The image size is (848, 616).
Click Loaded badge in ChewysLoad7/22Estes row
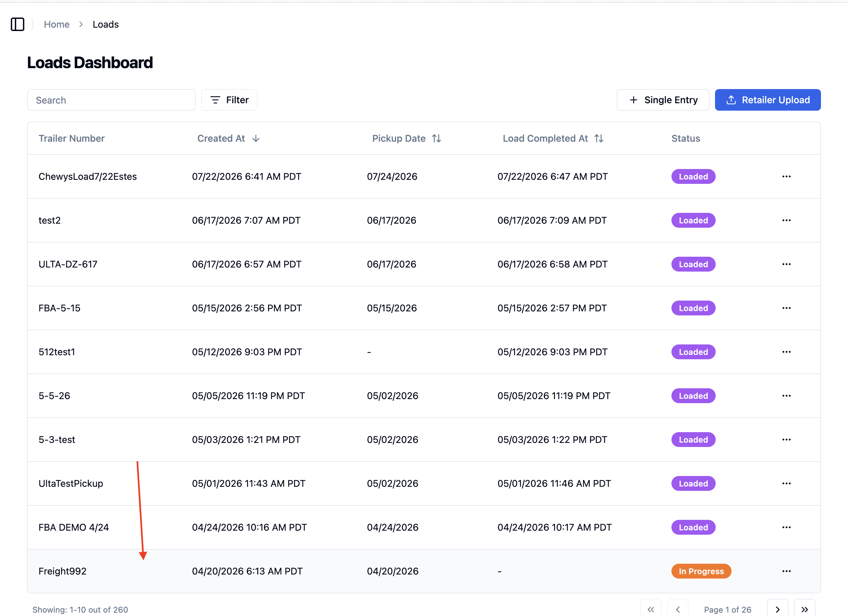693,176
